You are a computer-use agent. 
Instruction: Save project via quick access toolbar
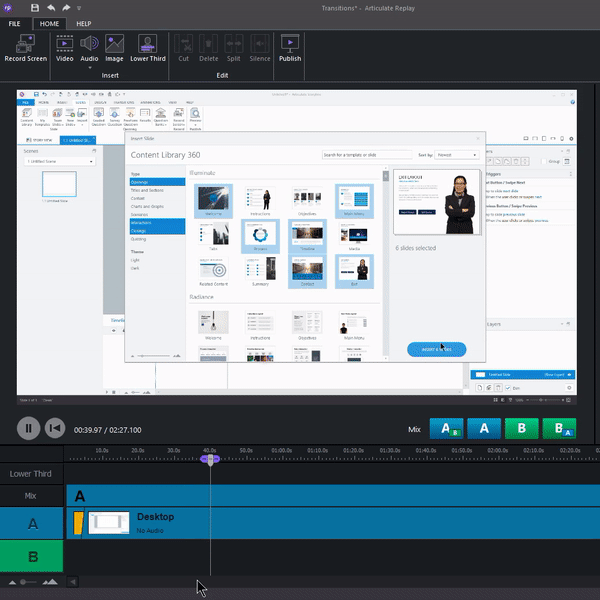(35, 7)
